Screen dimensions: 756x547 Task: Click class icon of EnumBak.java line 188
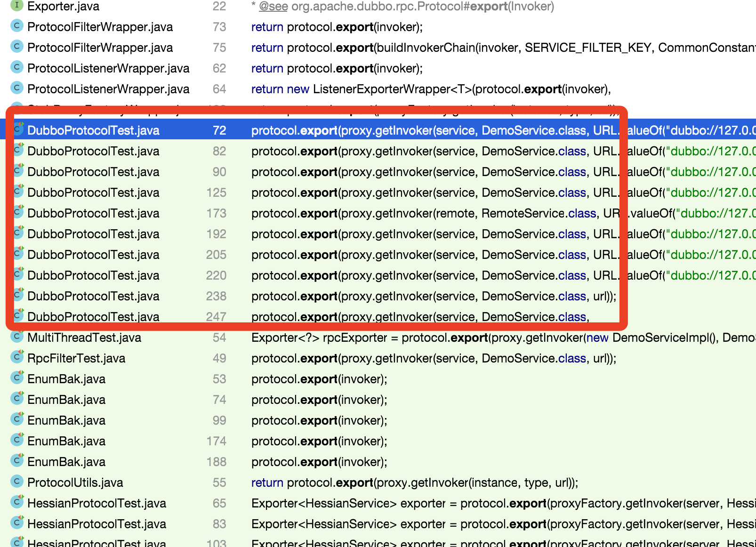17,461
